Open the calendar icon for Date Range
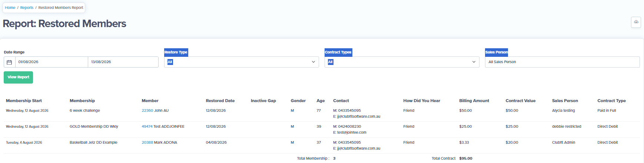 click(10, 62)
